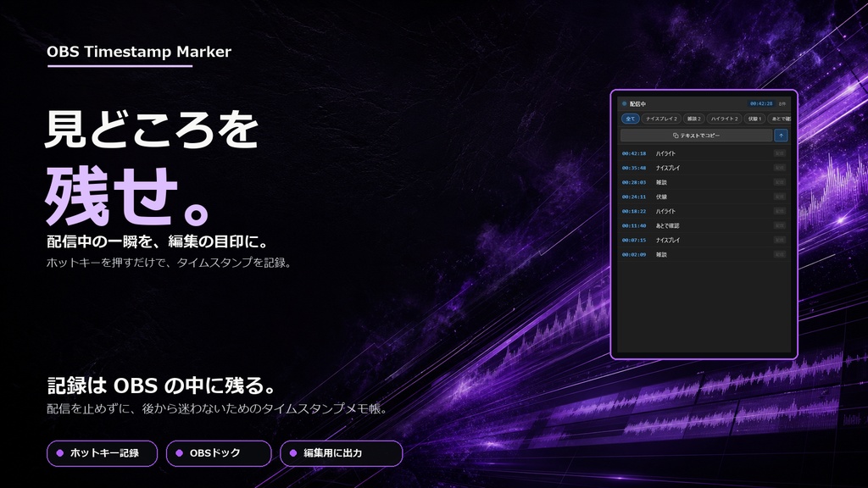
Task: Click the 記録は OBS の中に残る。 heading
Action: [x=162, y=385]
